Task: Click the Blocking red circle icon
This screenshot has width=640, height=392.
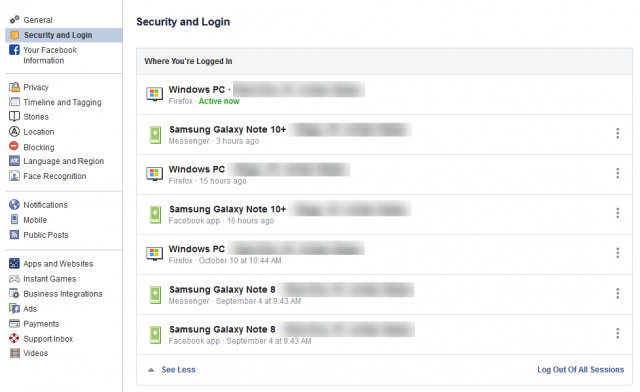Action: pos(14,146)
